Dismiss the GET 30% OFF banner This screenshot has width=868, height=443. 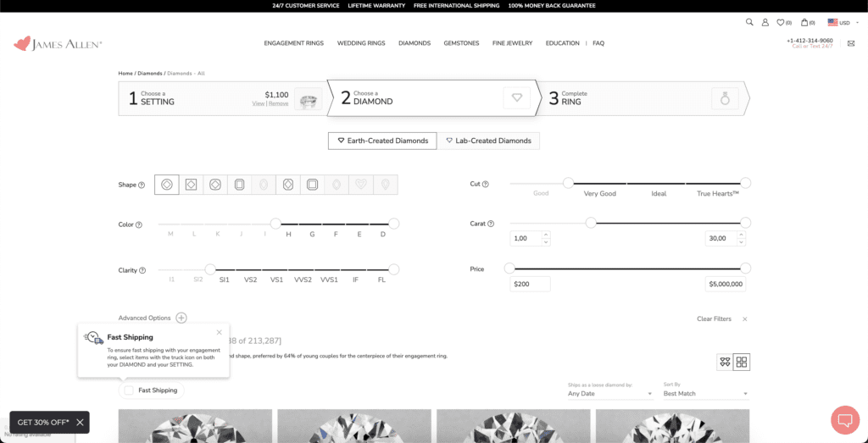coord(81,422)
